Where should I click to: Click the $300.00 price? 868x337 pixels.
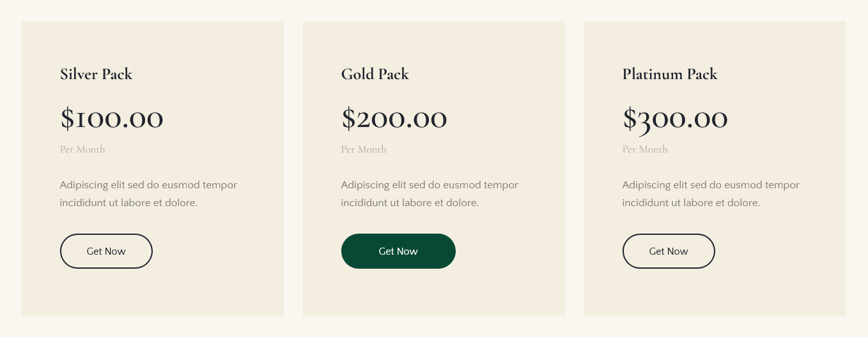point(675,119)
